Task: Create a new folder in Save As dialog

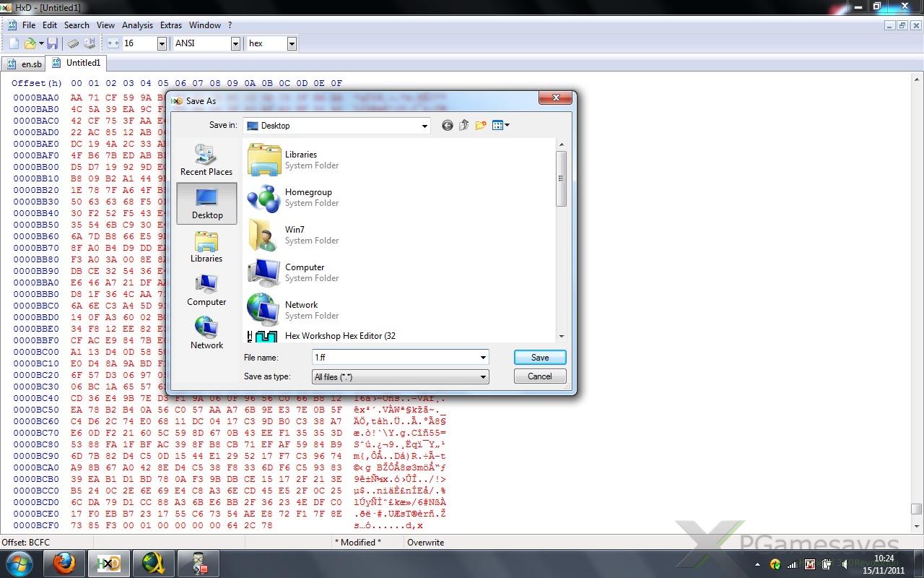Action: click(481, 126)
